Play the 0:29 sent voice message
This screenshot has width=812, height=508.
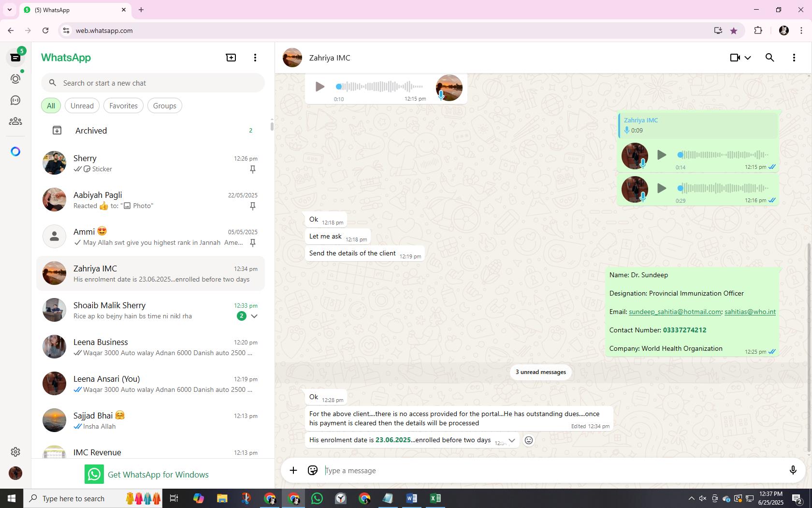tap(662, 188)
